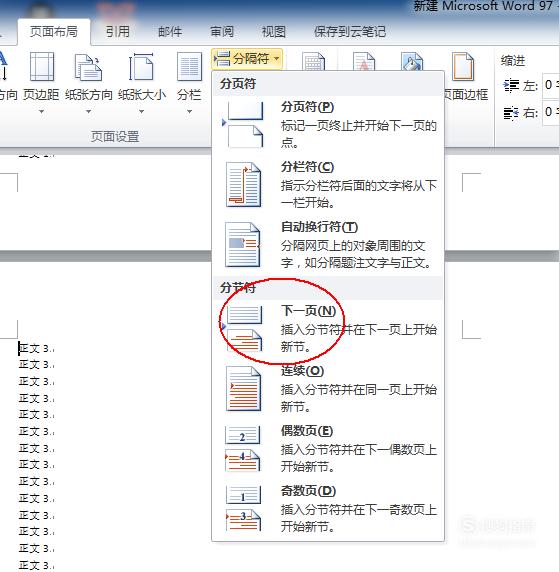Click the watermark icon with letter A
The width and height of the screenshot is (559, 572).
pos(364,61)
